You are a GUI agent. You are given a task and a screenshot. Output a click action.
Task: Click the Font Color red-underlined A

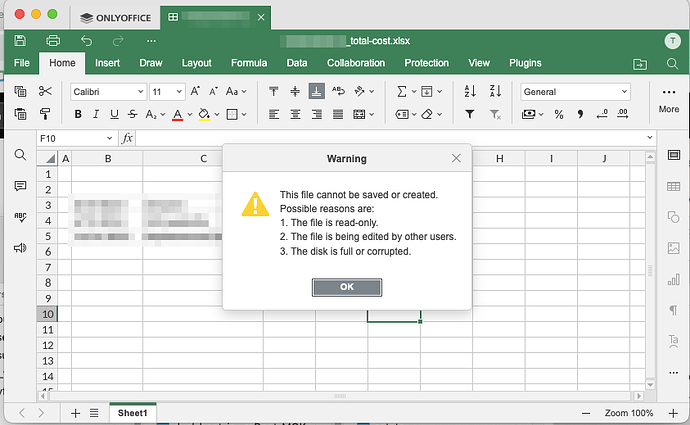[x=177, y=114]
